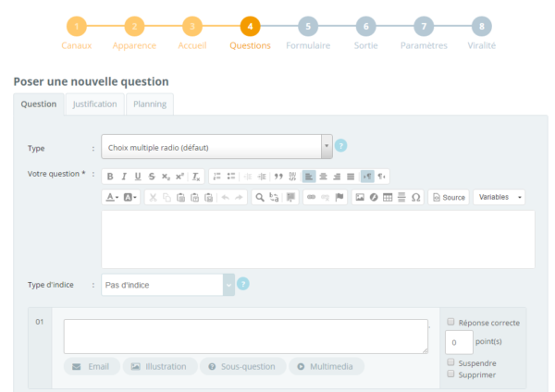This screenshot has width=555, height=392.
Task: Toggle bold formatting in the editor
Action: [110, 176]
